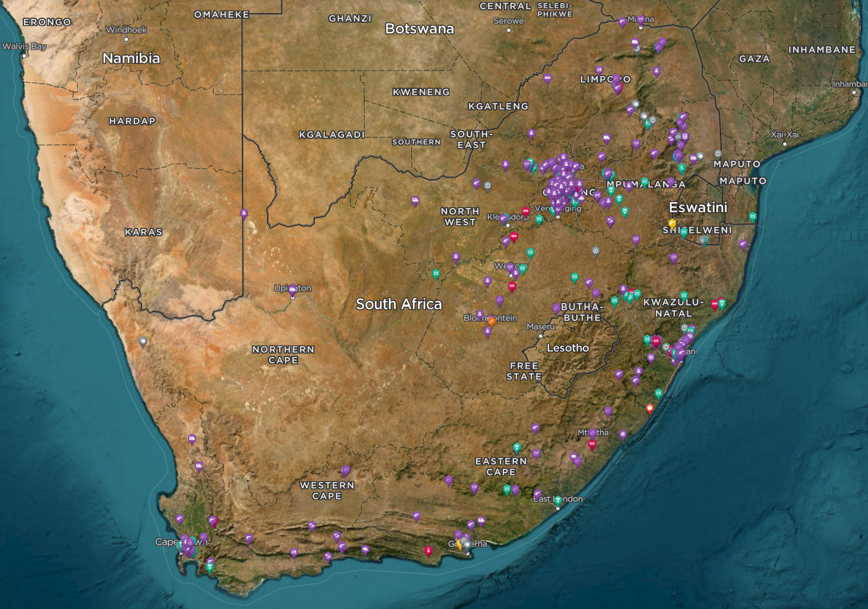The width and height of the screenshot is (868, 609).
Task: Select the HARDAP region label
Action: (x=133, y=121)
